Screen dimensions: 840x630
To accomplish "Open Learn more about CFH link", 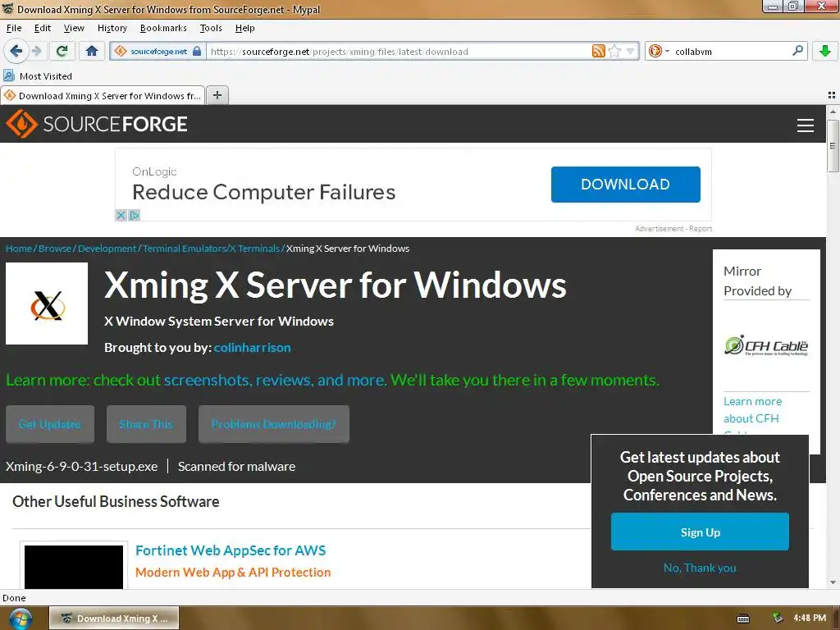I will pos(752,410).
